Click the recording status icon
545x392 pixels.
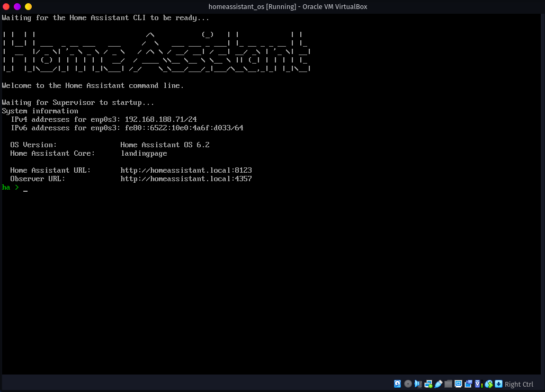469,384
